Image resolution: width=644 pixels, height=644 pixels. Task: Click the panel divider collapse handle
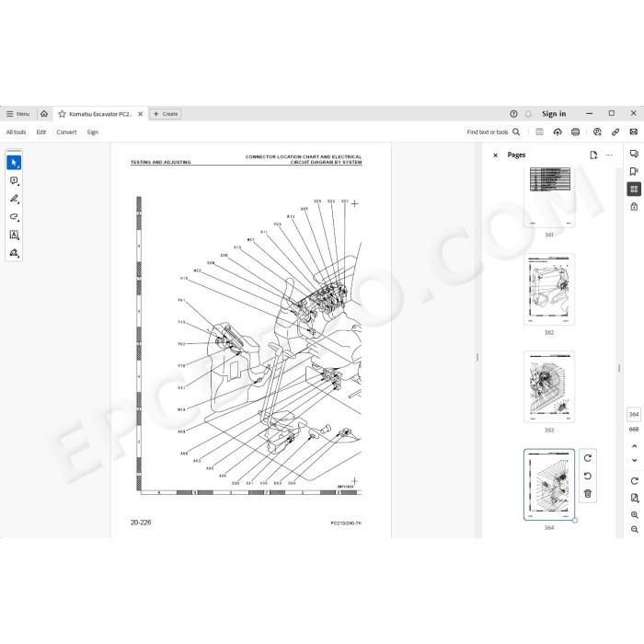[477, 357]
